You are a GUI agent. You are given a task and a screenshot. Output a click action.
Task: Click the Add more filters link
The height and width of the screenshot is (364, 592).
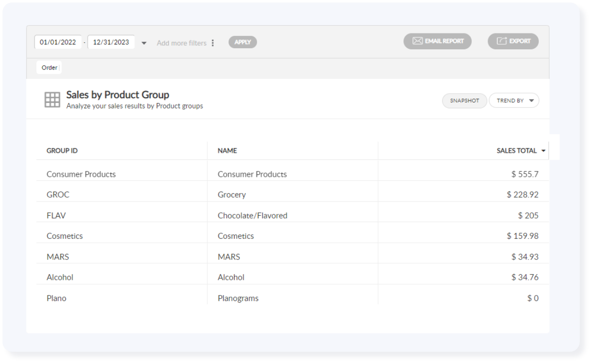[x=181, y=43]
